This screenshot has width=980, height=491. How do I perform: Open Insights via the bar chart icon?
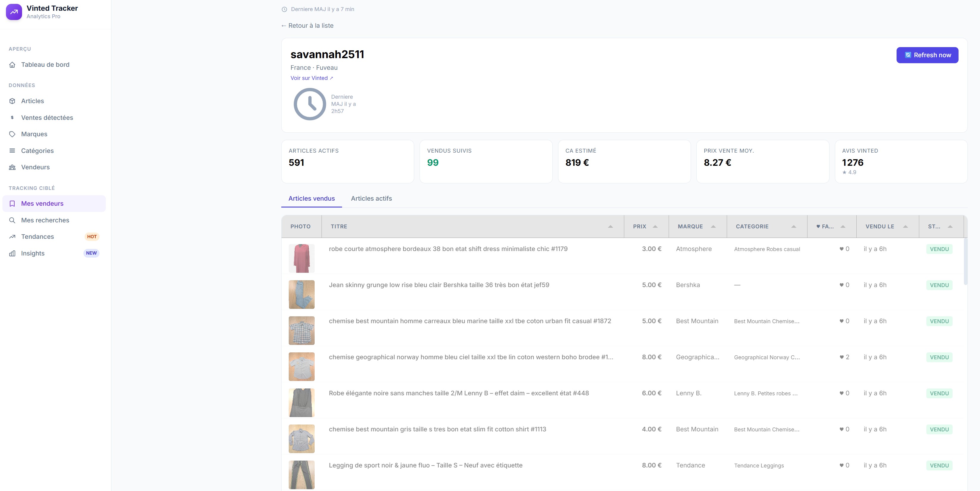13,253
